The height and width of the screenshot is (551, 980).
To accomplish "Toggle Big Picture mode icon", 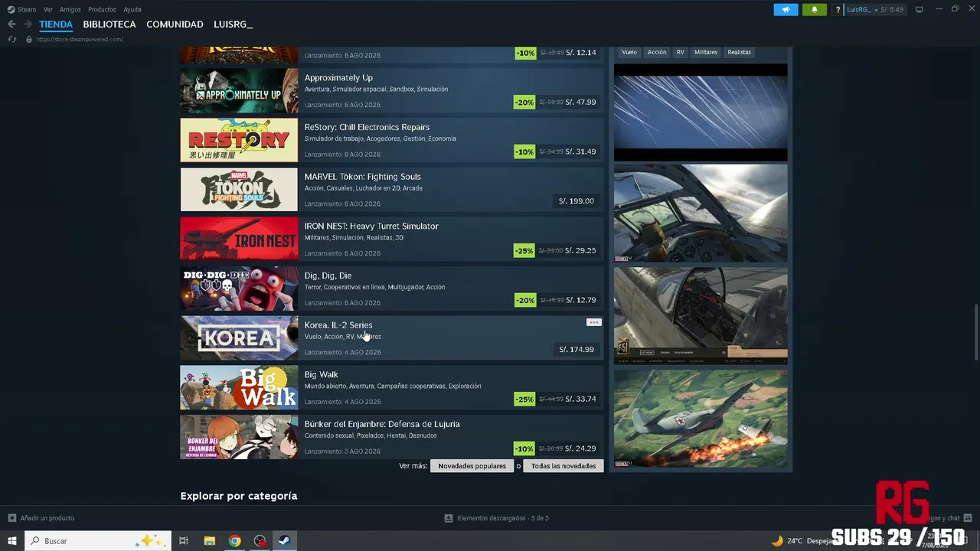I will [919, 9].
